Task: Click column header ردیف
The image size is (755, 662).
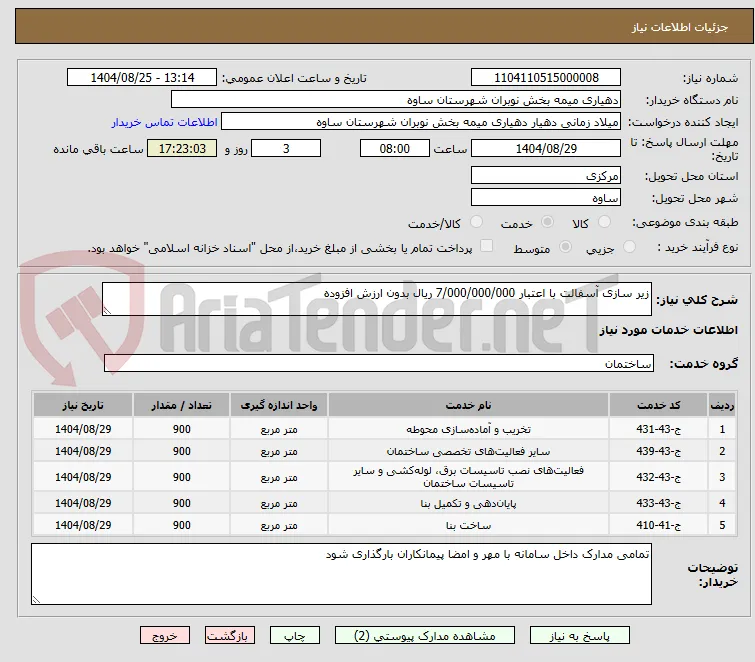Action: [x=722, y=405]
